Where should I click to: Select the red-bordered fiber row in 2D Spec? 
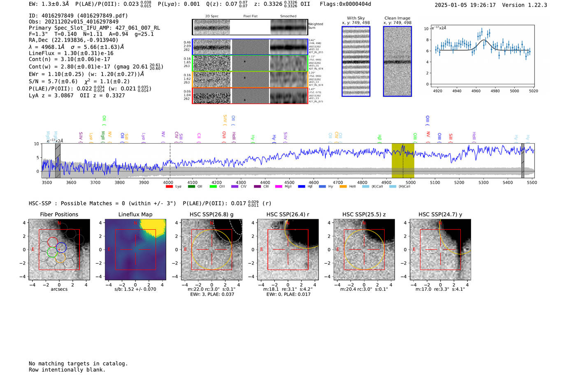(x=250, y=96)
